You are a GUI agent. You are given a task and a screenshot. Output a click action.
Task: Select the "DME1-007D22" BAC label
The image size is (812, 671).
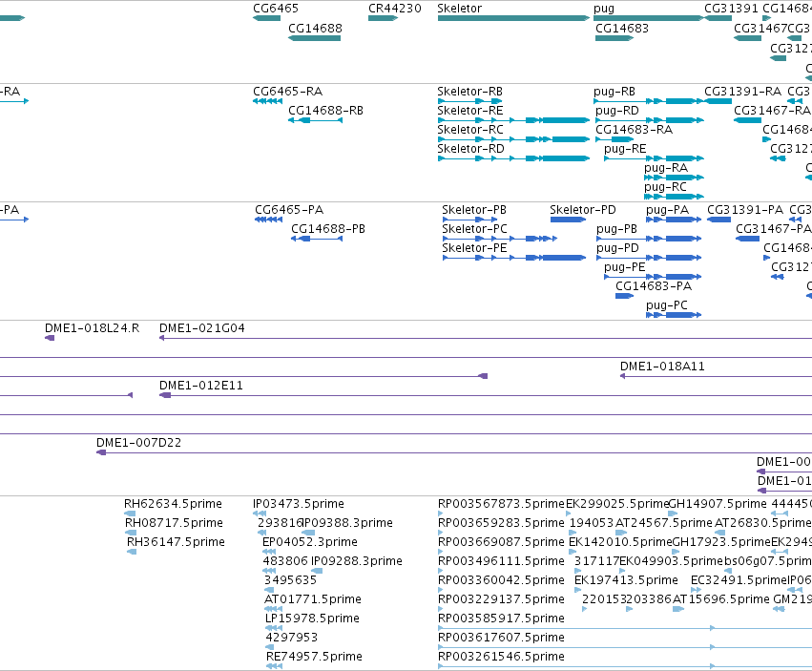[138, 443]
